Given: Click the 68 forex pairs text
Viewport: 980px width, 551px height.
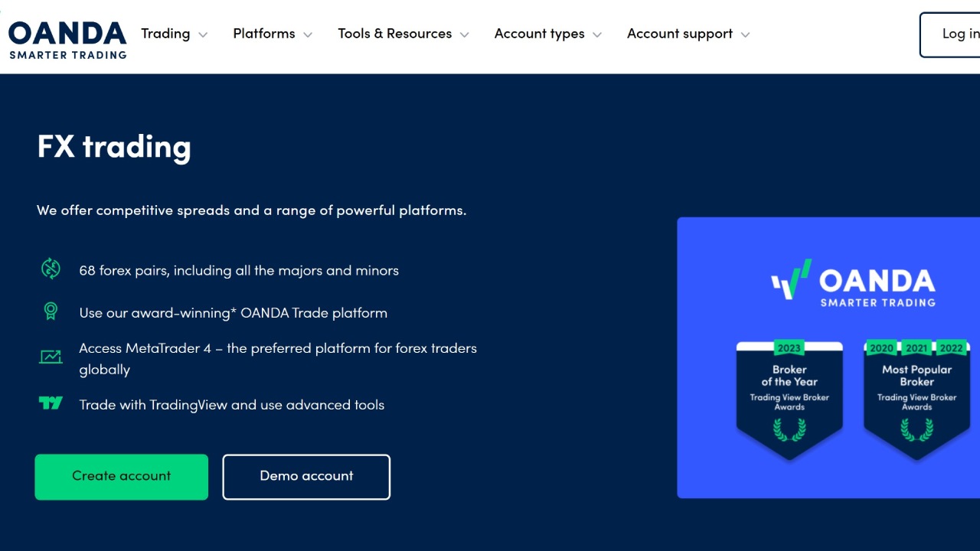Looking at the screenshot, I should click(239, 270).
